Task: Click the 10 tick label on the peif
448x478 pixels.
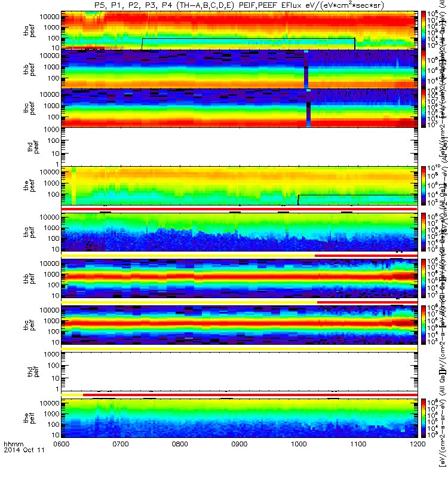Action: pos(56,435)
